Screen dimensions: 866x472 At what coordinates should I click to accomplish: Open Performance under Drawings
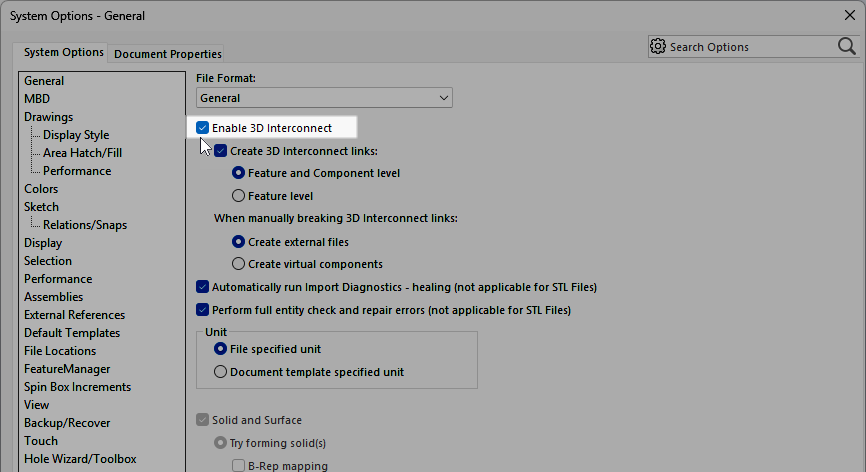[x=77, y=171]
